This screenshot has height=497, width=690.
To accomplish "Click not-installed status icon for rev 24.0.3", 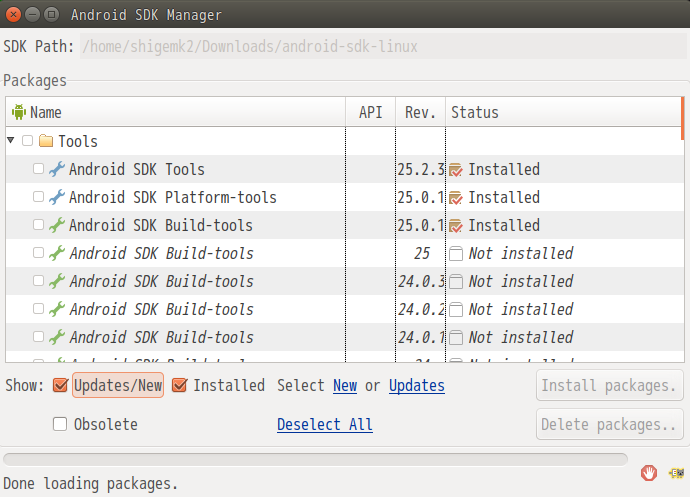I will (x=456, y=281).
